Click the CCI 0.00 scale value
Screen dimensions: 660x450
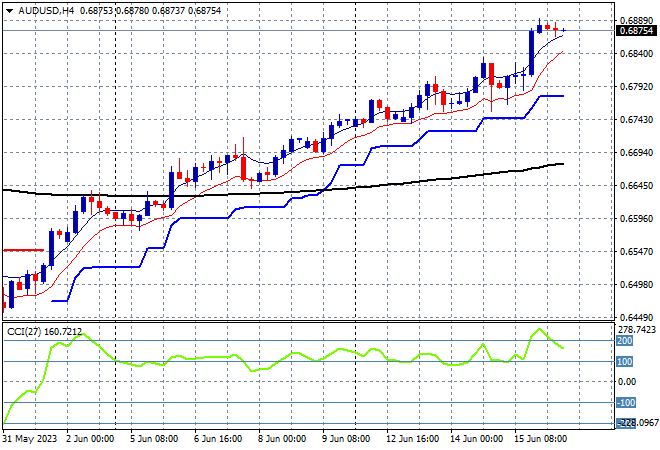click(627, 382)
